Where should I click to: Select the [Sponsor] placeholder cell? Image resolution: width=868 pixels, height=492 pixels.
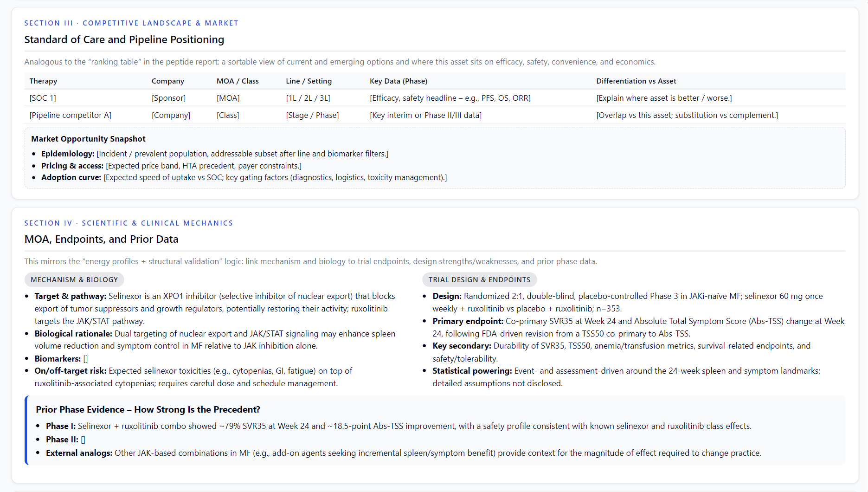click(168, 98)
